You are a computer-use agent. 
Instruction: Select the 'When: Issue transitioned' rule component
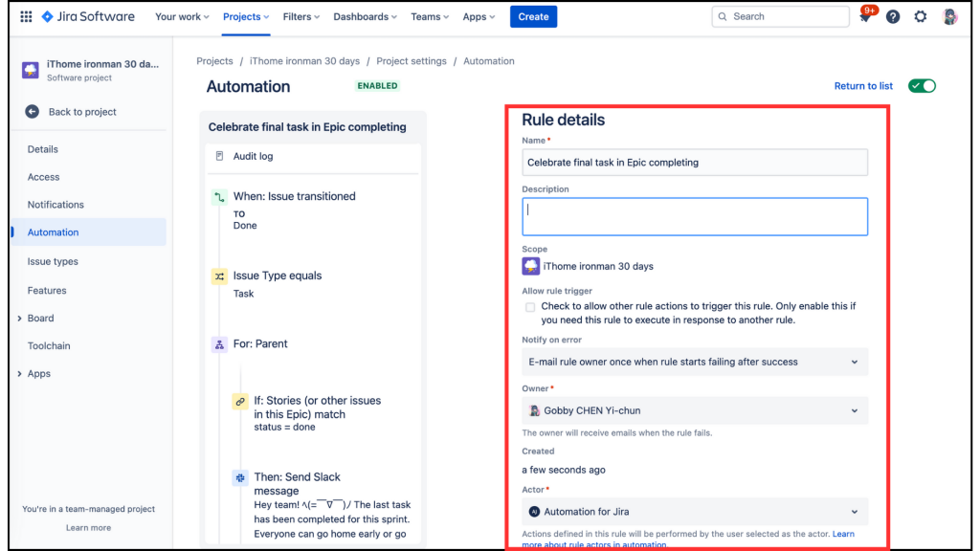click(x=295, y=196)
